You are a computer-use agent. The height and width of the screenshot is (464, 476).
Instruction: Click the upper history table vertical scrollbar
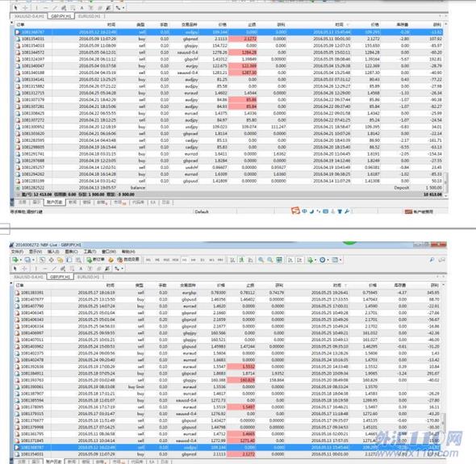(446, 109)
